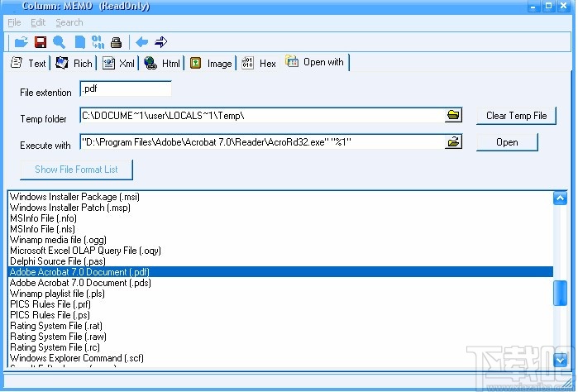Click the file format list scrollbar thumb
Viewport: 578px width, 392px height.
(x=560, y=293)
